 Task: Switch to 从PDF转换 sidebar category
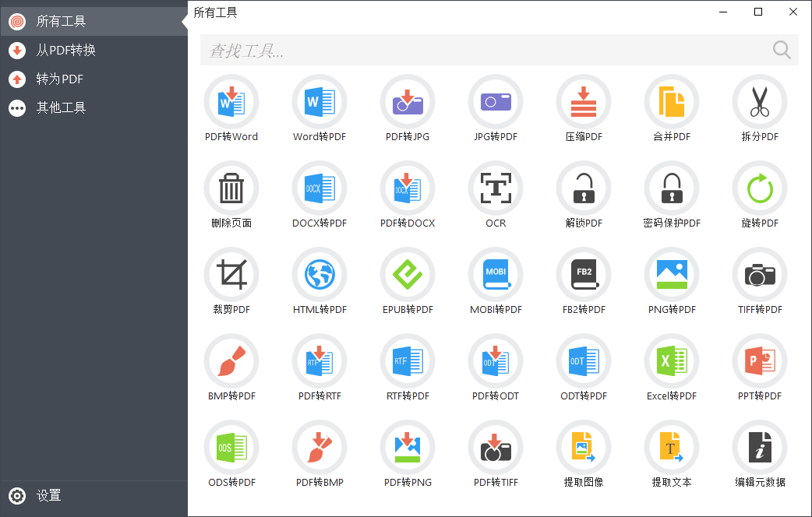tap(66, 51)
